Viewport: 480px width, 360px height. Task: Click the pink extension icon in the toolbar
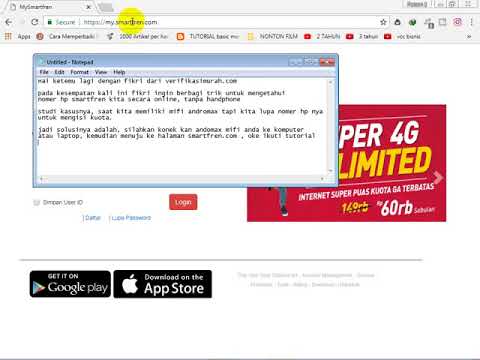point(457,22)
